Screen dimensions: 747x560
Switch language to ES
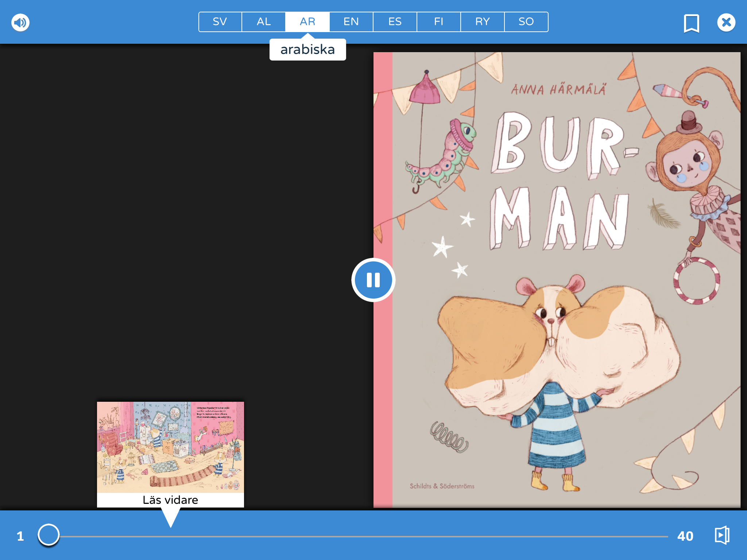(x=395, y=22)
